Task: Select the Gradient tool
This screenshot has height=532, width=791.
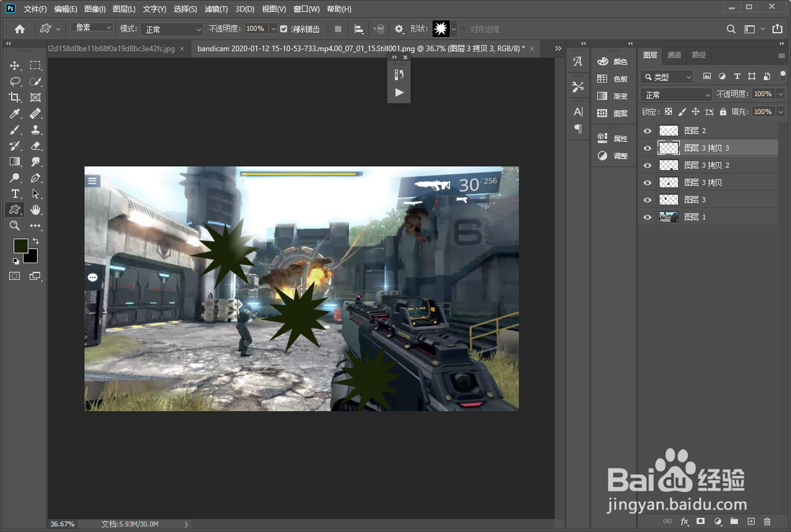Action: [15, 162]
